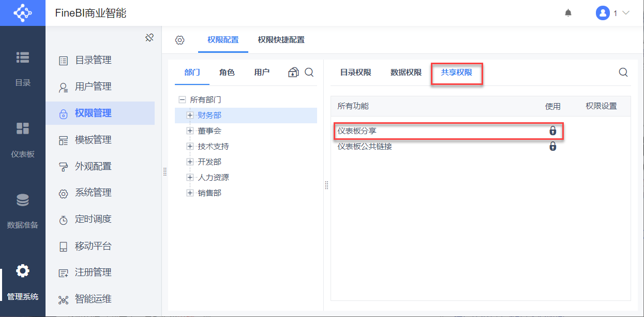This screenshot has height=317, width=644.
Task: Toggle the 仪表板公共链接 usage lock
Action: [x=552, y=147]
